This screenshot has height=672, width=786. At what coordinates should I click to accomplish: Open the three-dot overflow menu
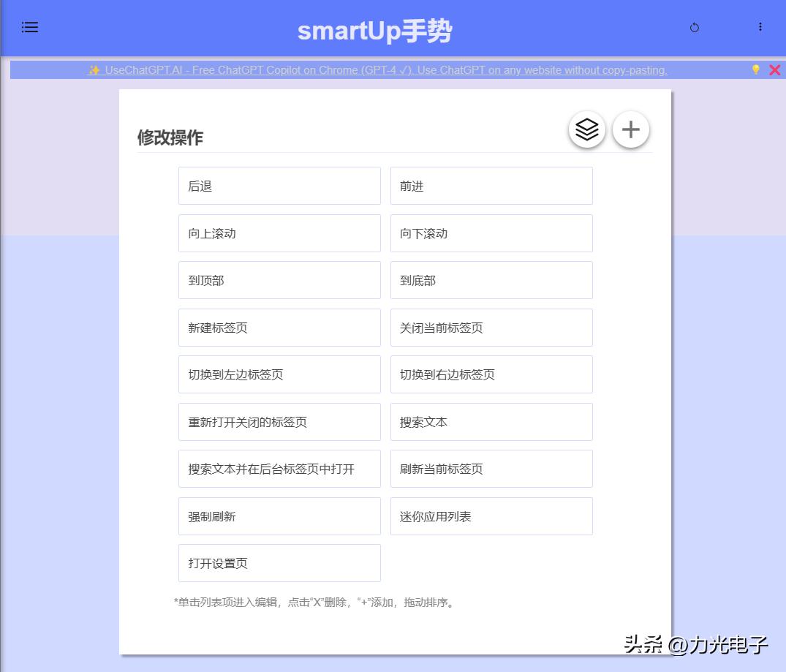(760, 27)
